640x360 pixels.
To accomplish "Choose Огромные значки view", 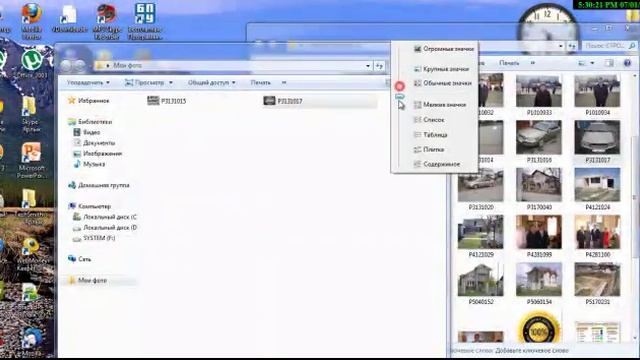I will [x=444, y=49].
